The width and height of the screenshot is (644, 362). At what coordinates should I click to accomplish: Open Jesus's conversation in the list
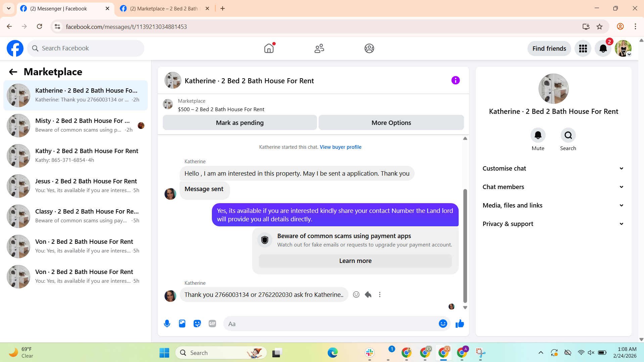[x=76, y=186]
